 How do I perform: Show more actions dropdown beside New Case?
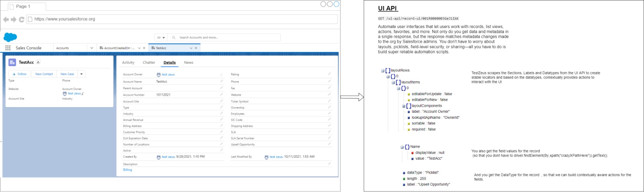[82, 74]
